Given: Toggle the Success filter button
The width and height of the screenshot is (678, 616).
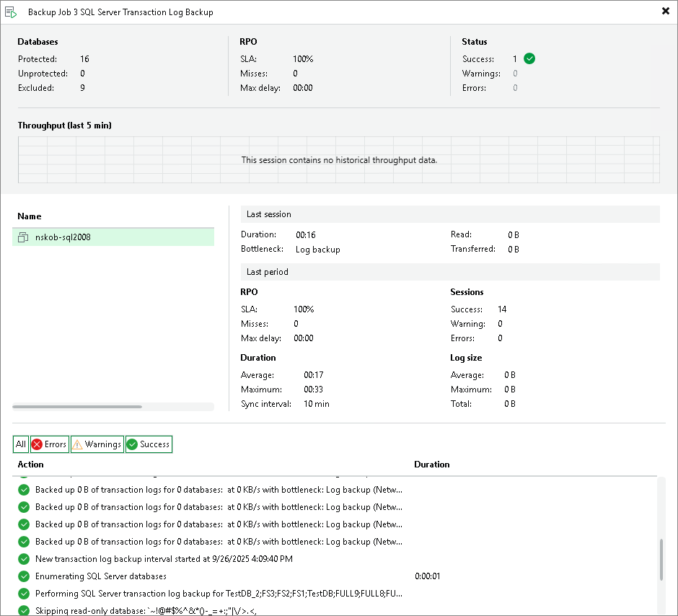Looking at the screenshot, I should click(149, 444).
